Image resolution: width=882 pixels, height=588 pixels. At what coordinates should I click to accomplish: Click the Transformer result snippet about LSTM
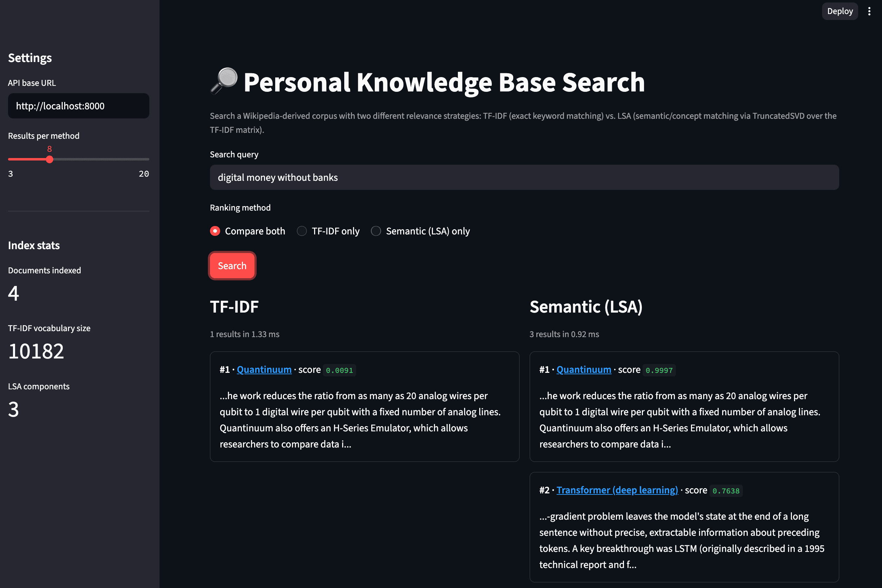pos(682,540)
